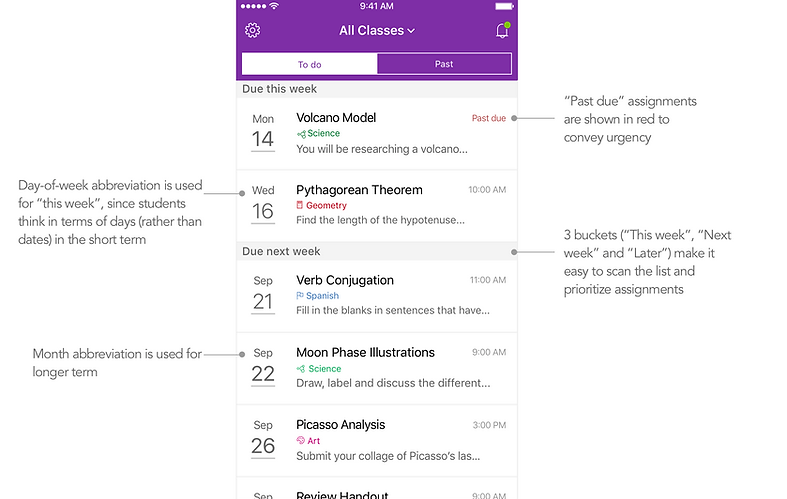The width and height of the screenshot is (787, 499).
Task: Tap the Review Handout assignment row
Action: pos(377,488)
